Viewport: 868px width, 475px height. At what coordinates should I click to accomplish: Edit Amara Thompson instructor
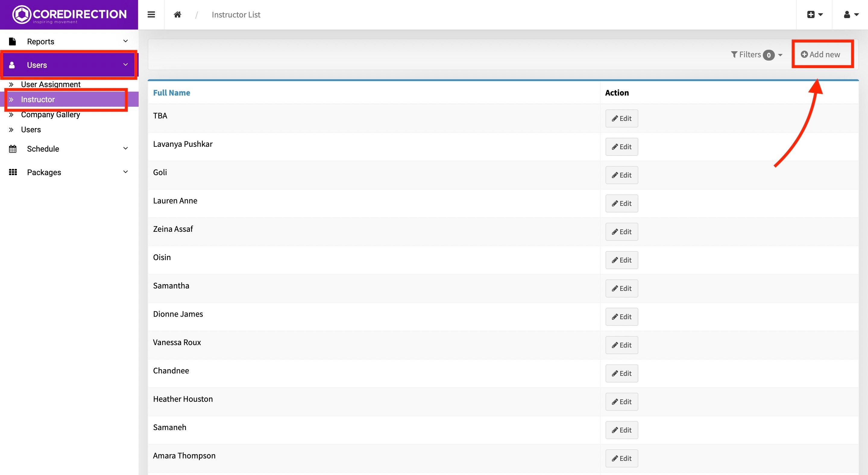click(622, 458)
